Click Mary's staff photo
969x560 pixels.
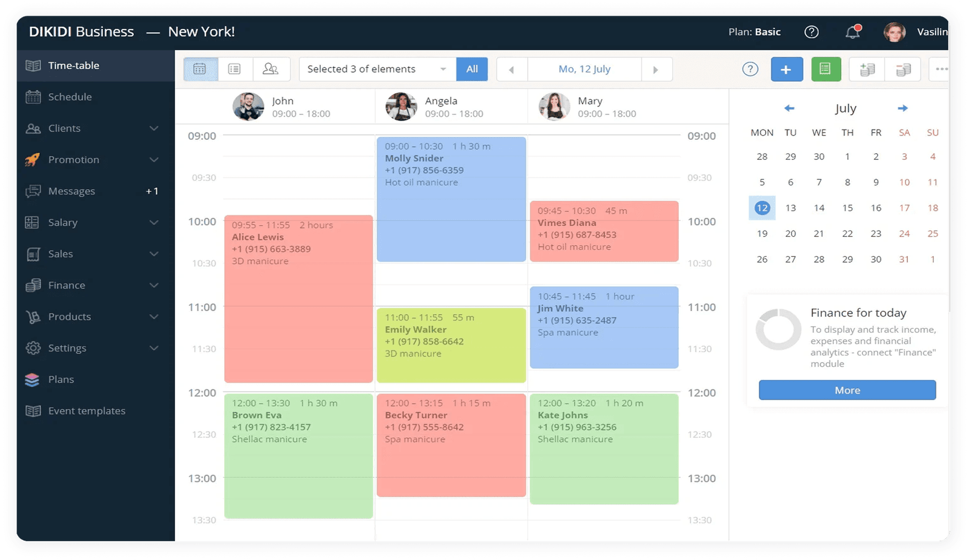pyautogui.click(x=554, y=107)
